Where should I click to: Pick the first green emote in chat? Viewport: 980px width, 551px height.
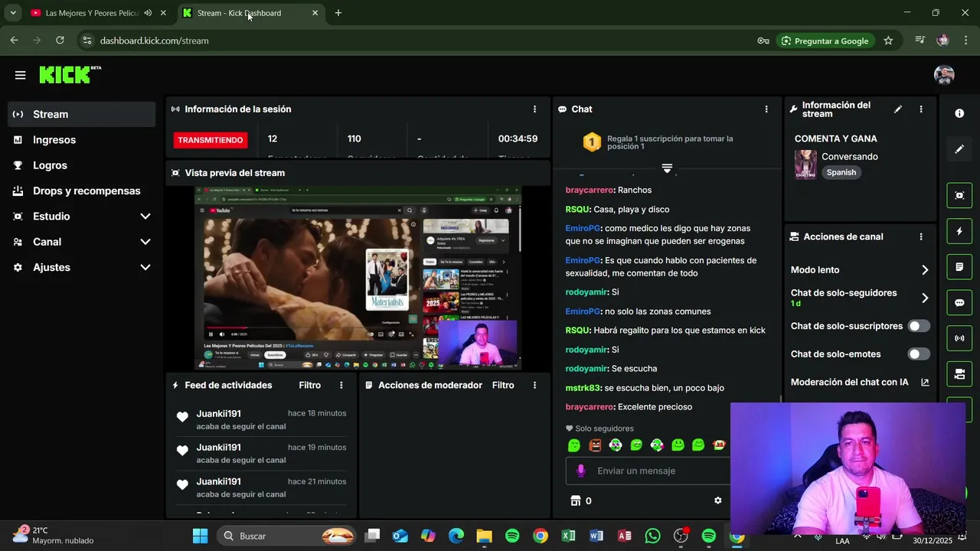[x=574, y=445]
